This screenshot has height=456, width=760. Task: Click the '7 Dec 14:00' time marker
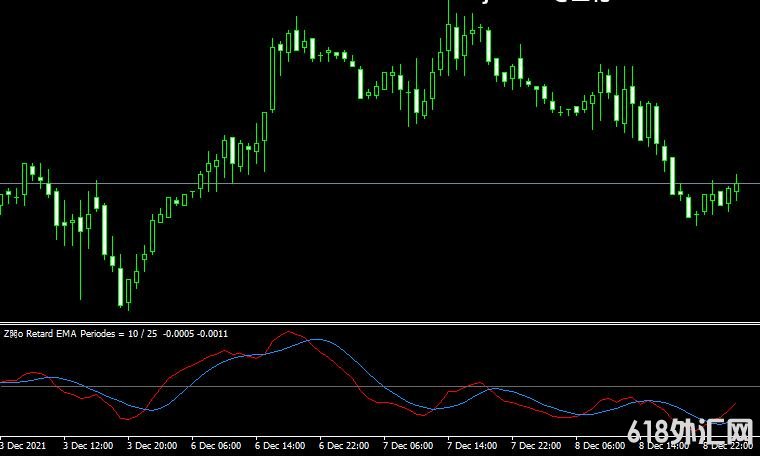point(471,445)
